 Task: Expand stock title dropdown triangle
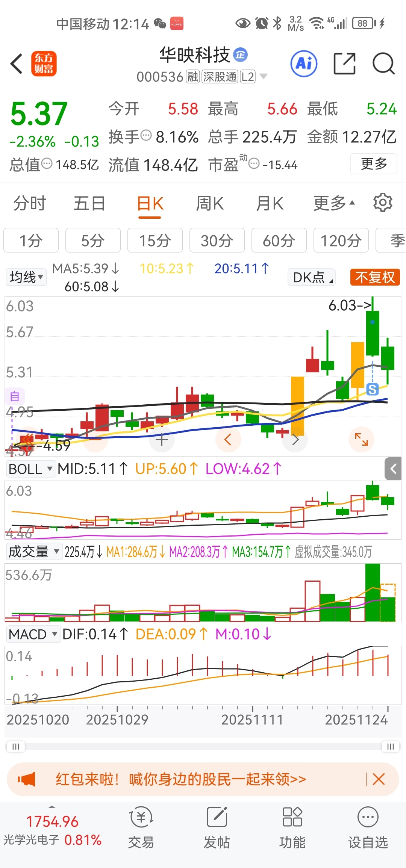[x=264, y=77]
